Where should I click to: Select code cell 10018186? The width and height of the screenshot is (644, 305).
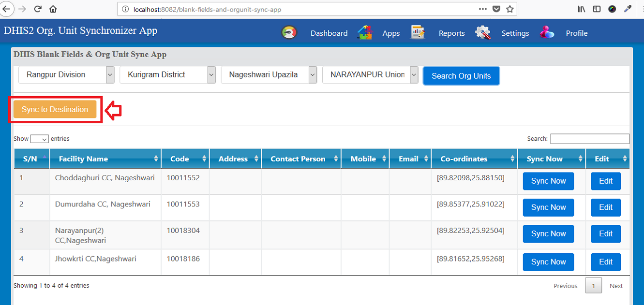(x=183, y=259)
